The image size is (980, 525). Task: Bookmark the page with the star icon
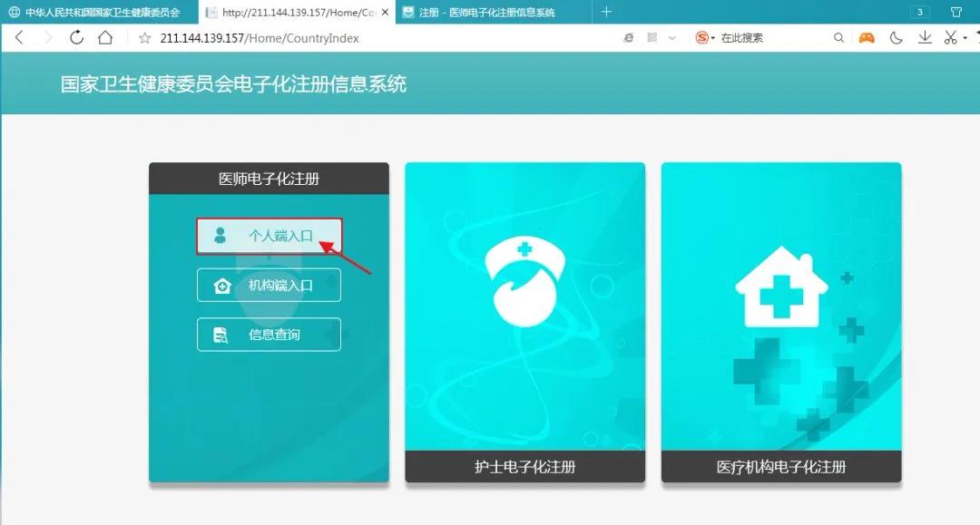click(144, 38)
